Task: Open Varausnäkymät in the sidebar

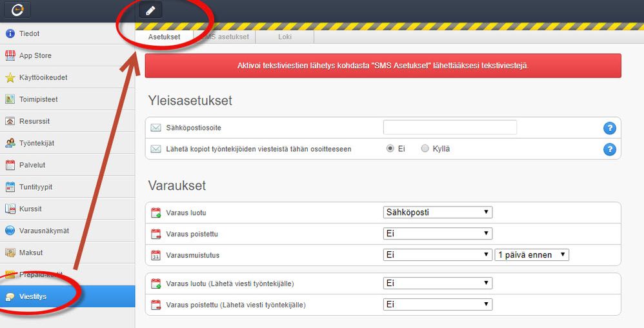Action: pos(67,231)
